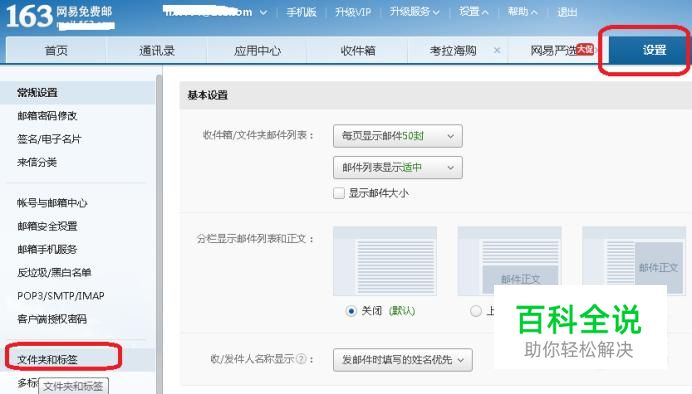Open 邮箱手机服务 in sidebar

pyautogui.click(x=47, y=249)
